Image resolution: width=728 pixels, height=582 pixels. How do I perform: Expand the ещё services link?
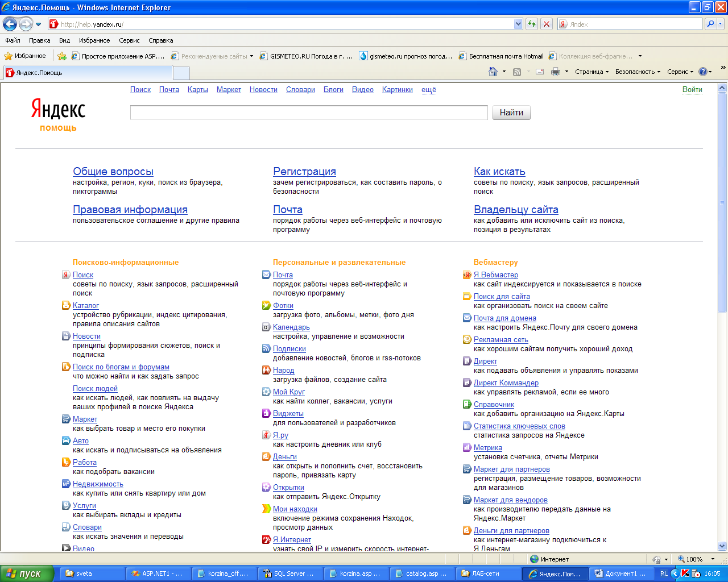[429, 89]
